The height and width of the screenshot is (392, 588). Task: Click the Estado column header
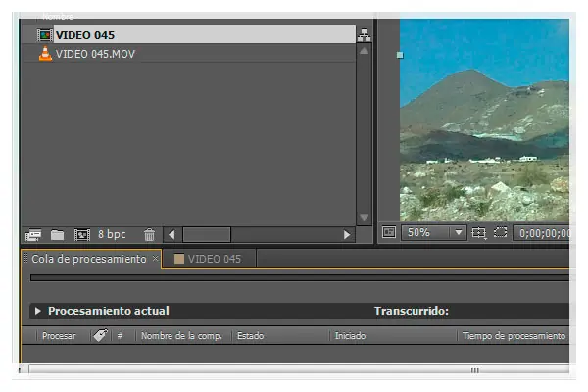pyautogui.click(x=251, y=336)
